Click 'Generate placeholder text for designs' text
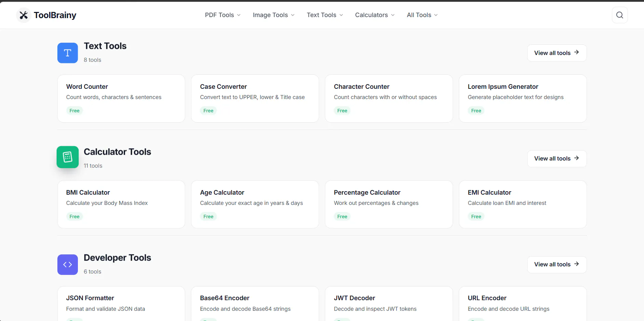This screenshot has width=644, height=321. pos(516,97)
